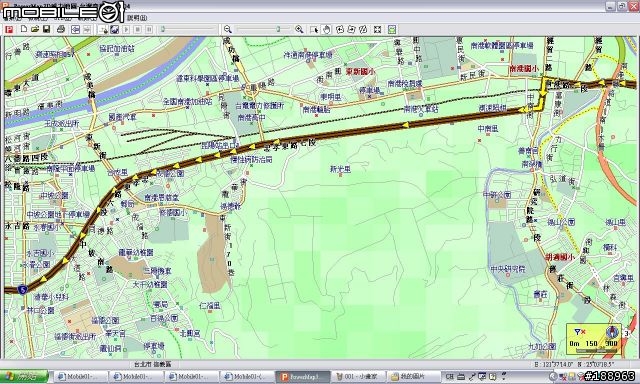
Task: Open the Windows Start button
Action: 24,377
